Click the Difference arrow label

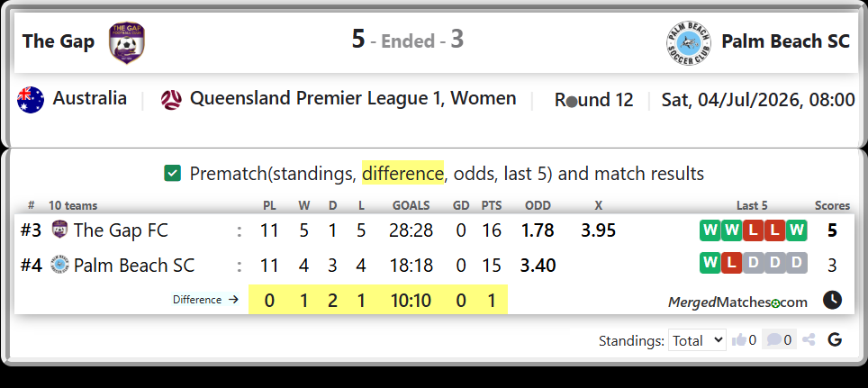(205, 300)
